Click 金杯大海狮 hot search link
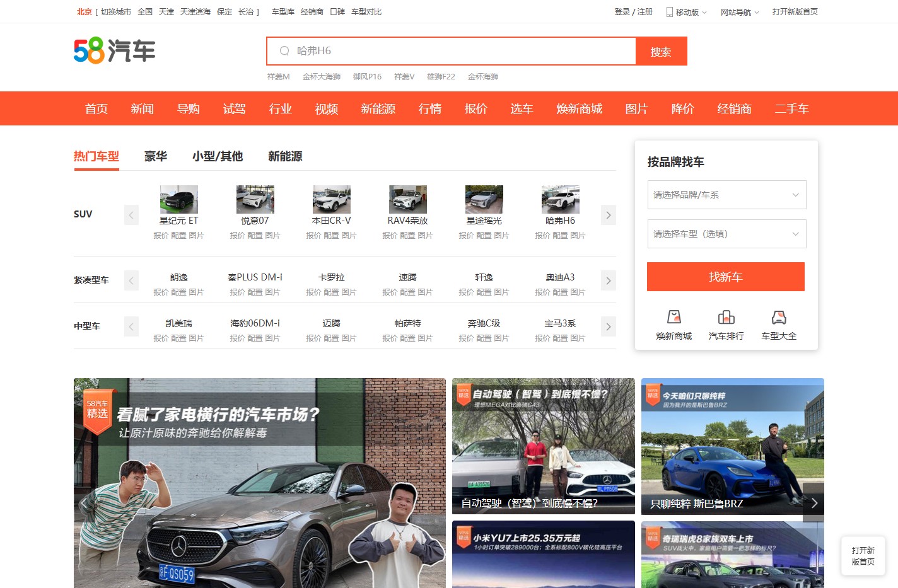Viewport: 898px width, 588px height. pos(322,77)
